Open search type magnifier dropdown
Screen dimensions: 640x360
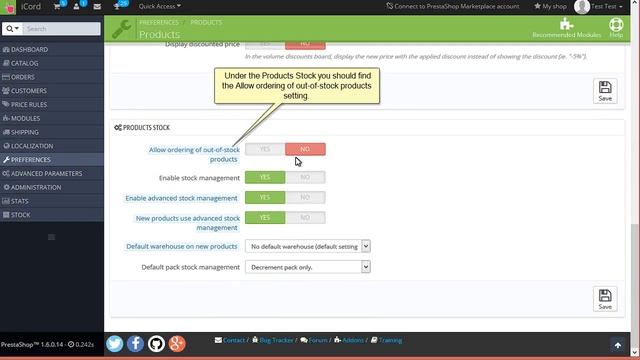coord(12,29)
